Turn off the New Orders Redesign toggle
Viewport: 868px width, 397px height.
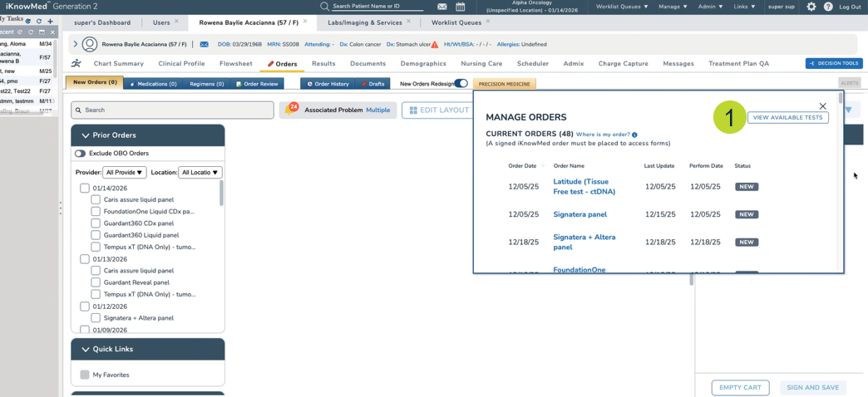coord(461,84)
